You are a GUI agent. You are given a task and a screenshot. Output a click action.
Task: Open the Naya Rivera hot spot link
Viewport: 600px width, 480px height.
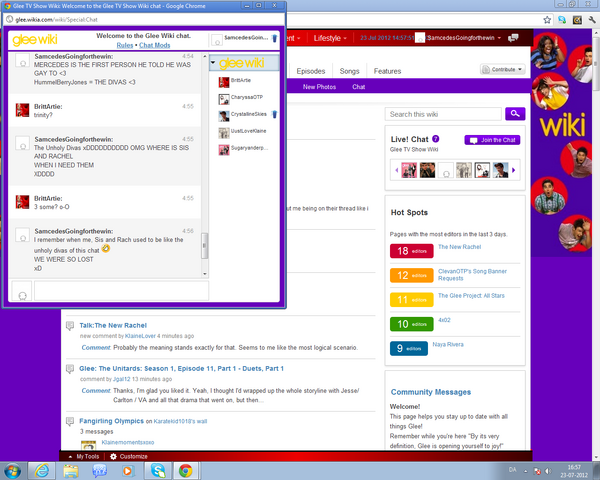coord(448,344)
